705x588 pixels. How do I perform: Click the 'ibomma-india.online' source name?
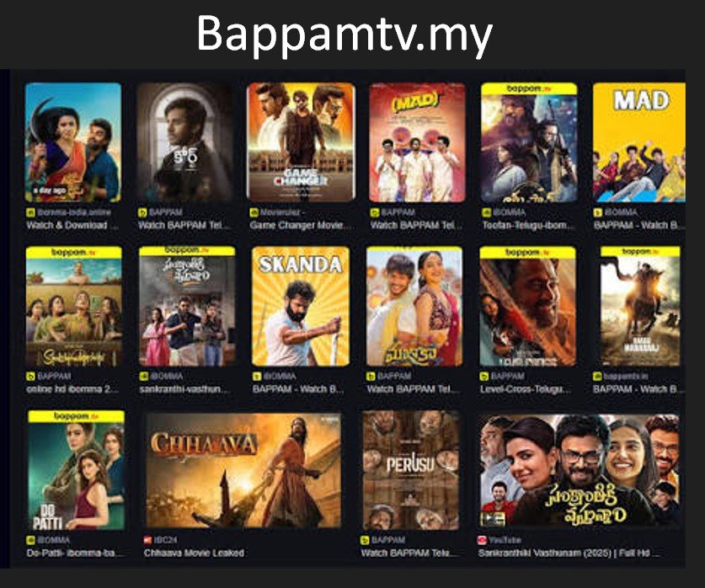pyautogui.click(x=74, y=212)
